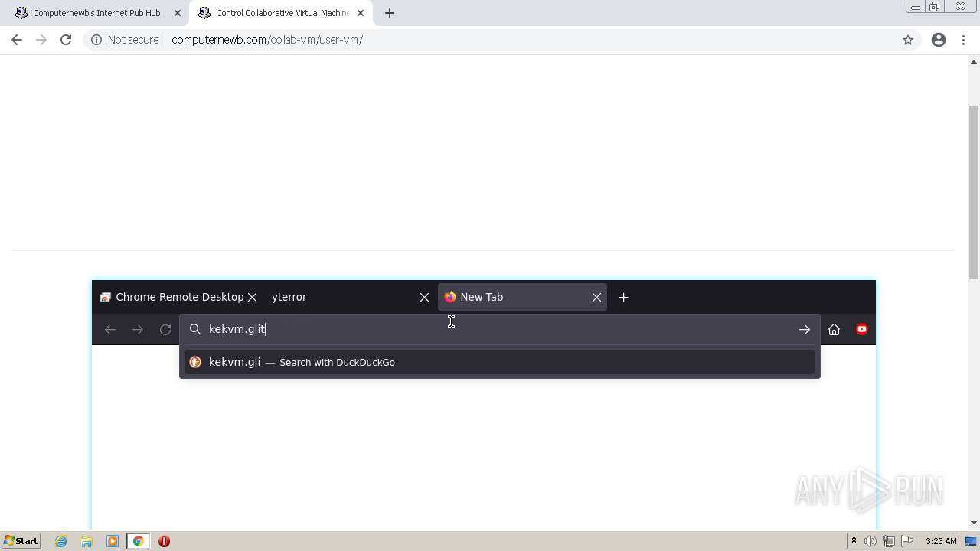The height and width of the screenshot is (551, 980).
Task: Click VM Firefox reload button
Action: 165,329
